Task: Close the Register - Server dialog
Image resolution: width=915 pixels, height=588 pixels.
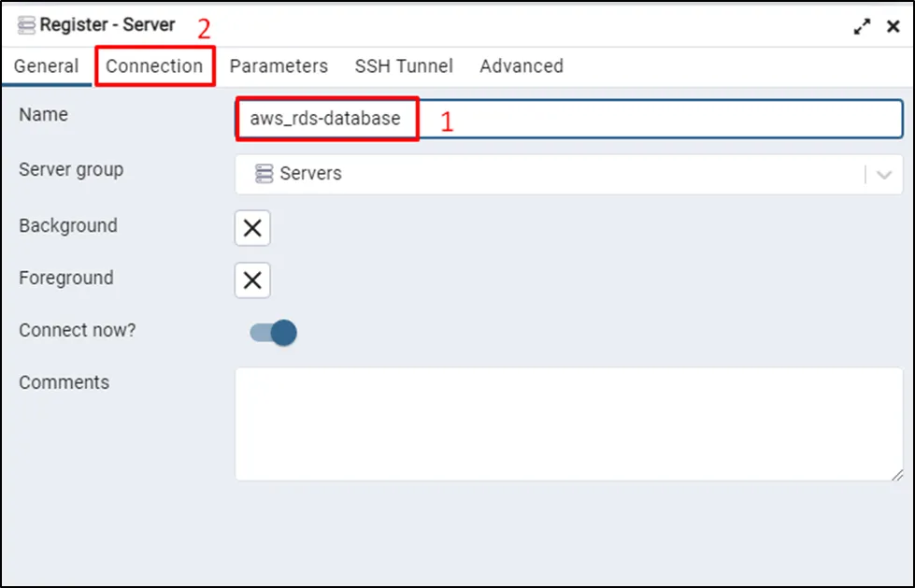Action: 893,27
